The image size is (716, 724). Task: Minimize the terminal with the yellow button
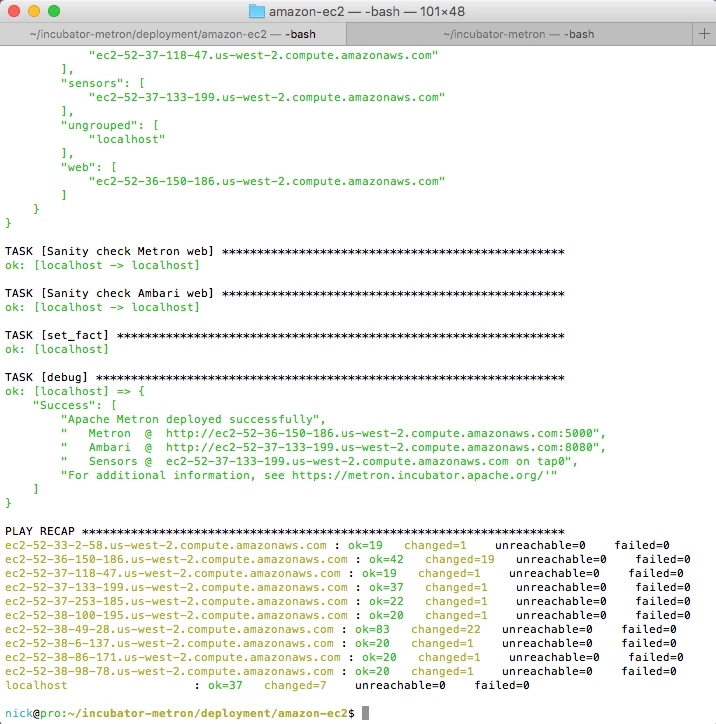point(34,11)
